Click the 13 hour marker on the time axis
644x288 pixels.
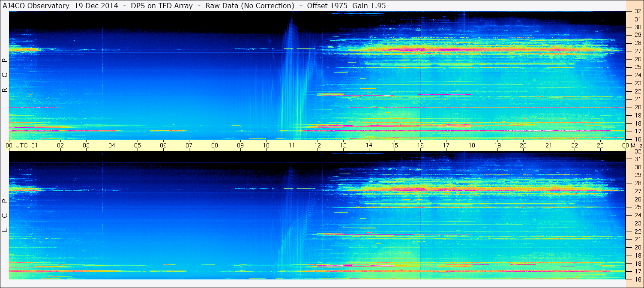343,145
